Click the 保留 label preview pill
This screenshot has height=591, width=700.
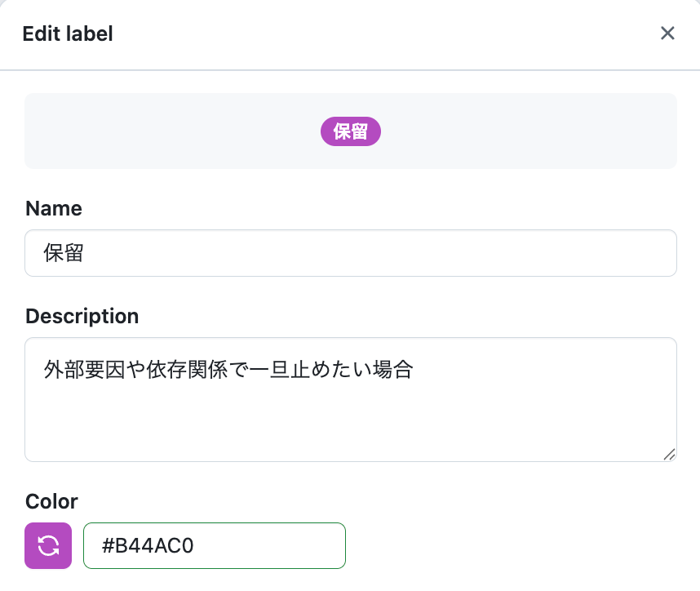(x=351, y=131)
